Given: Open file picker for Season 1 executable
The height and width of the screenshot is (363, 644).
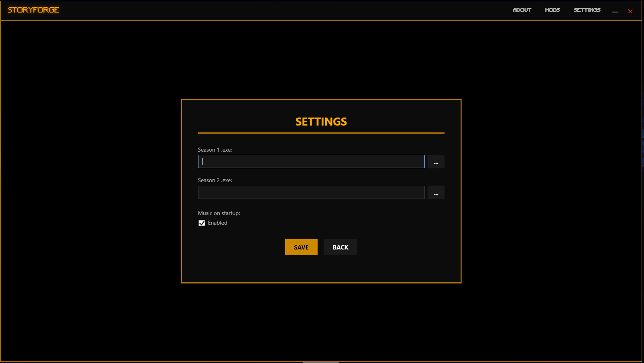Looking at the screenshot, I should pyautogui.click(x=436, y=161).
